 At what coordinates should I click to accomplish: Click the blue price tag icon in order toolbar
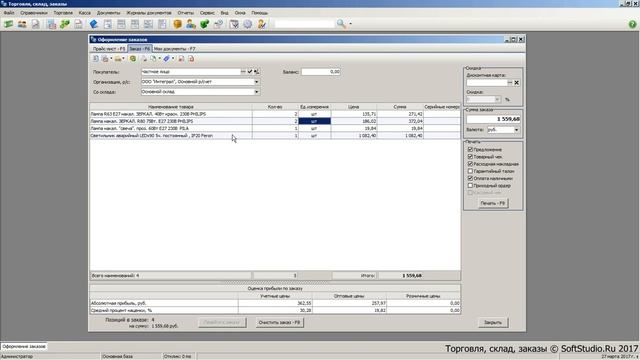tap(166, 59)
